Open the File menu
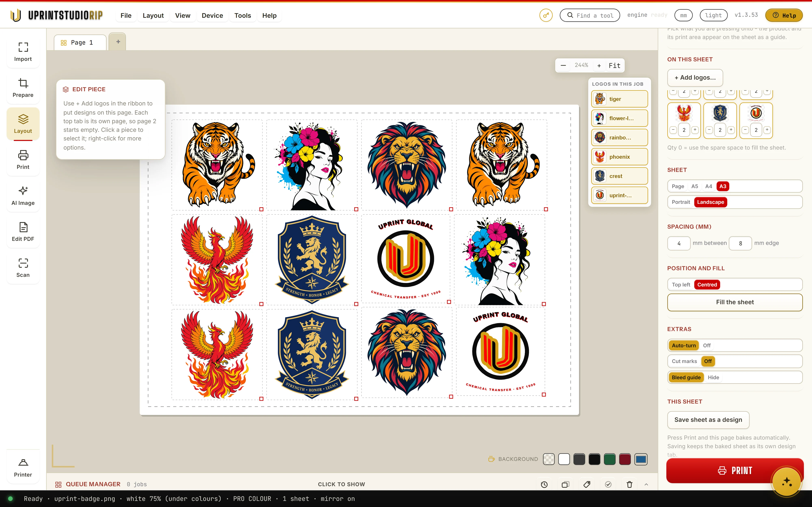The height and width of the screenshot is (507, 812). tap(126, 15)
